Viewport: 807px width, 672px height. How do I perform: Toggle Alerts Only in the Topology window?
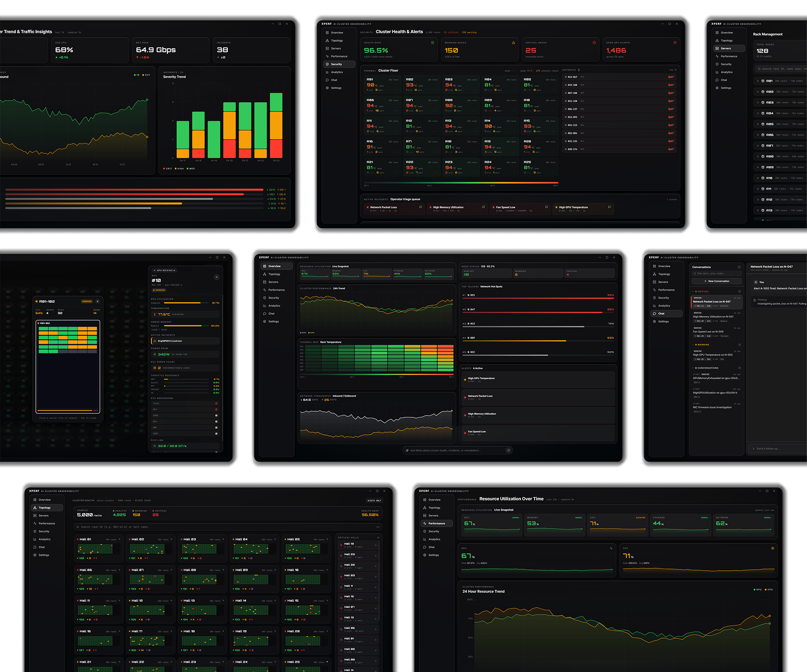tap(374, 501)
